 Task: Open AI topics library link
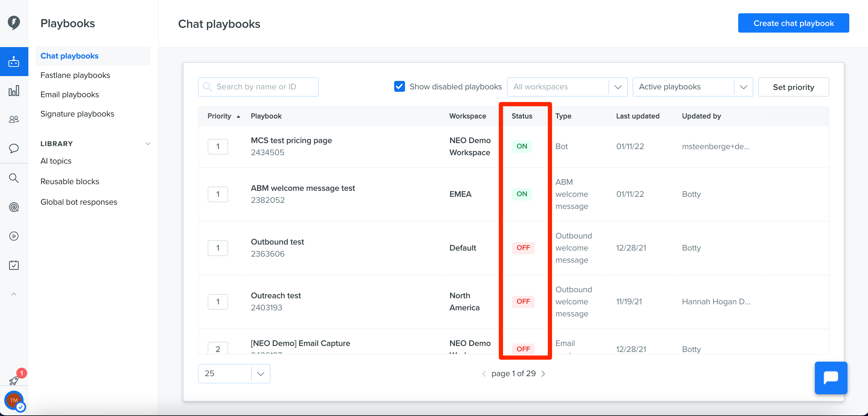(x=56, y=161)
